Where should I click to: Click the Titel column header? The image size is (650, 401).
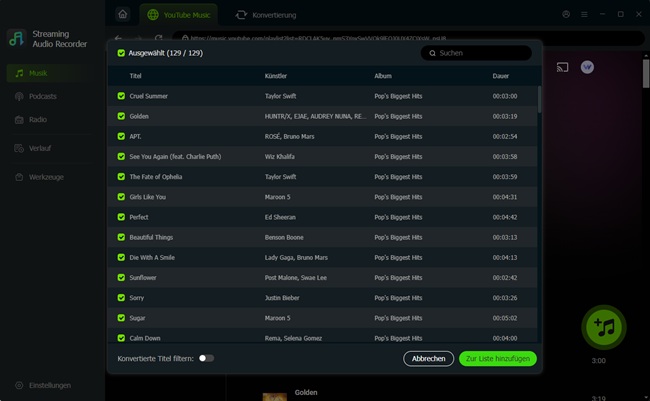click(136, 76)
